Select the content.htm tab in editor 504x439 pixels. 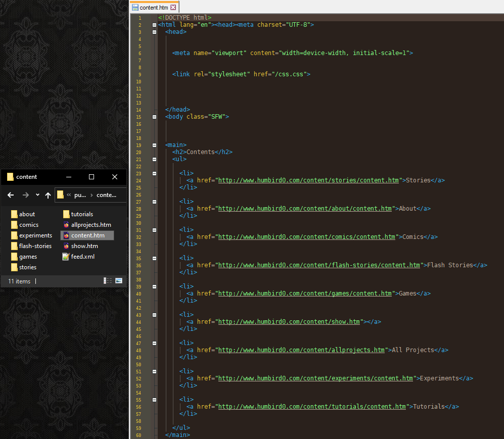pyautogui.click(x=154, y=7)
